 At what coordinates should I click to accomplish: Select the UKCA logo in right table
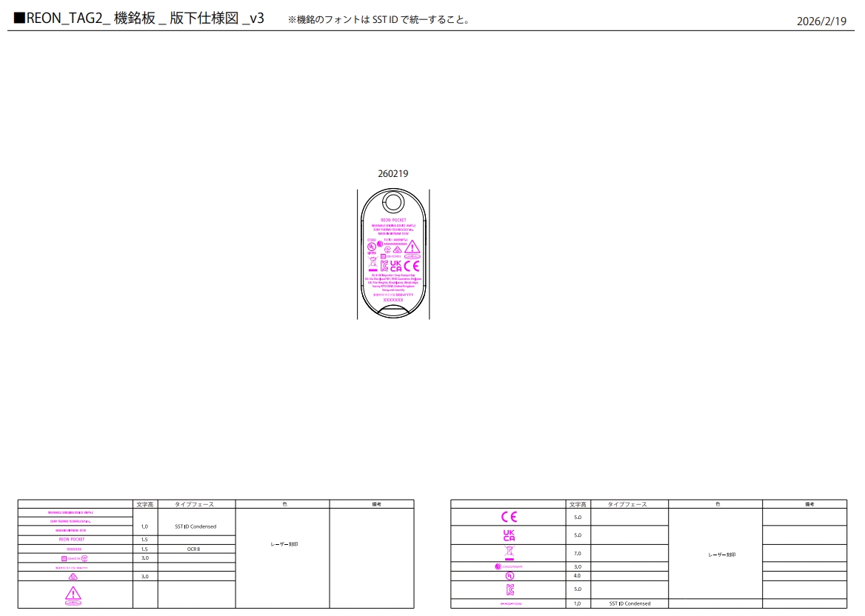coord(509,535)
